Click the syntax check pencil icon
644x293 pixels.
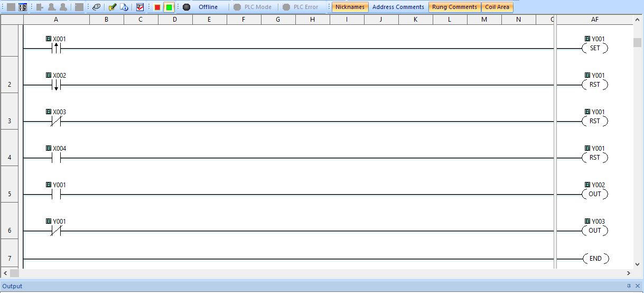[112, 7]
